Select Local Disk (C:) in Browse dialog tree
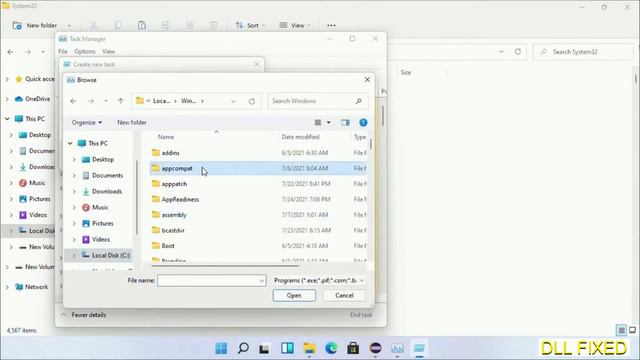640x360 pixels. point(105,255)
